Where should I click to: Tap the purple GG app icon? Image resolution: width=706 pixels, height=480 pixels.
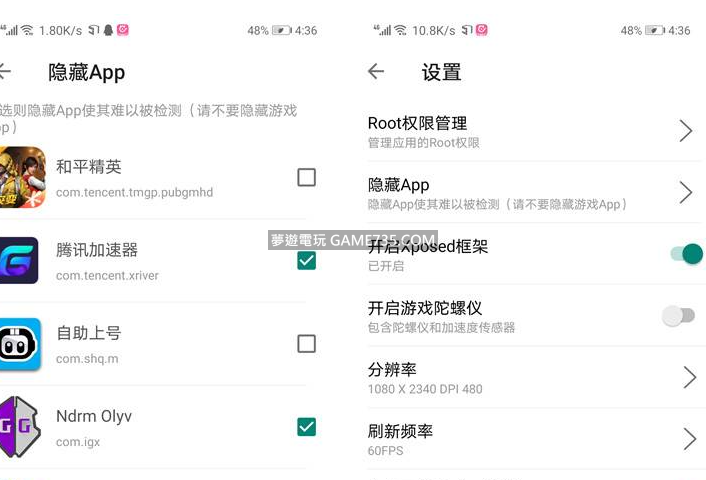pos(19,427)
